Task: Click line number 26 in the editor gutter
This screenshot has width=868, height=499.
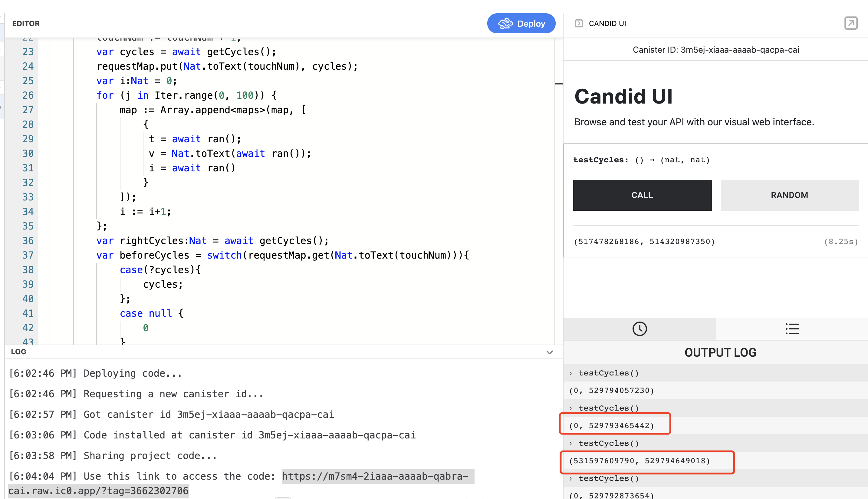Action: tap(28, 95)
